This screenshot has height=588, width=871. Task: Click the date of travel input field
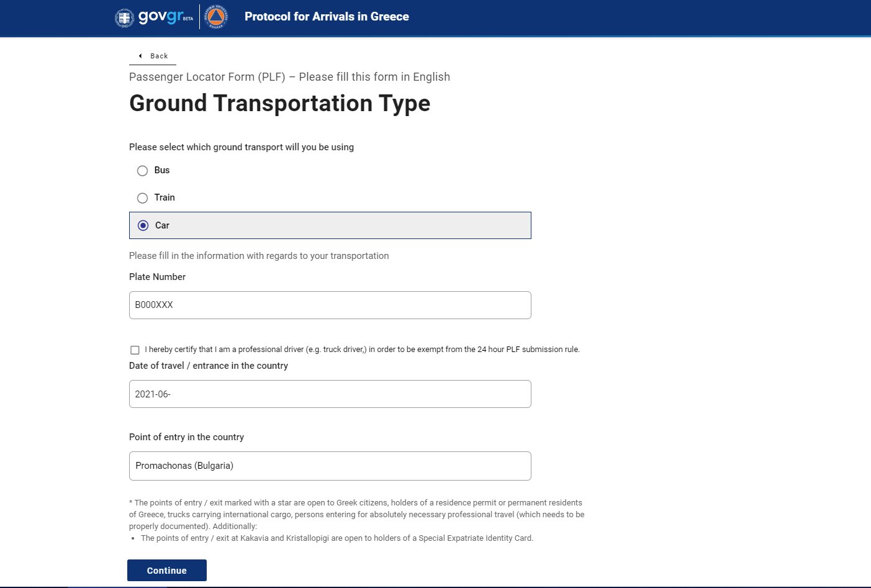click(x=330, y=394)
